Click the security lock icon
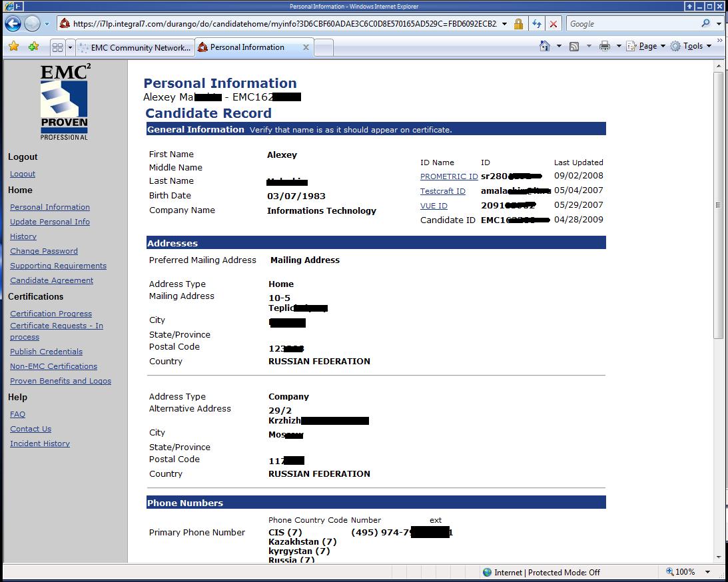Screen dimensions: 728x582 [519, 24]
